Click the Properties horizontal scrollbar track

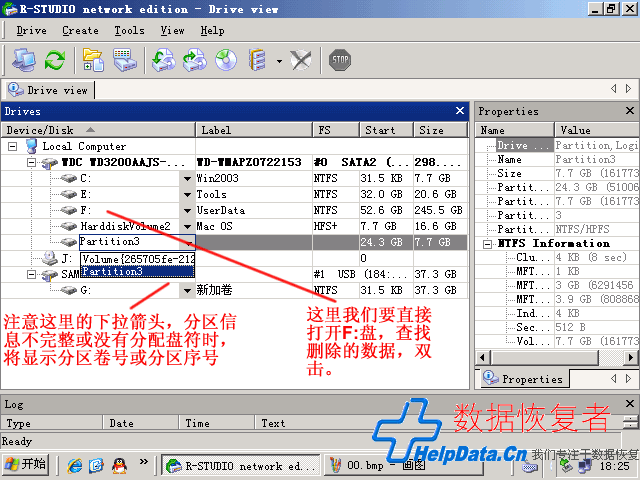610,358
